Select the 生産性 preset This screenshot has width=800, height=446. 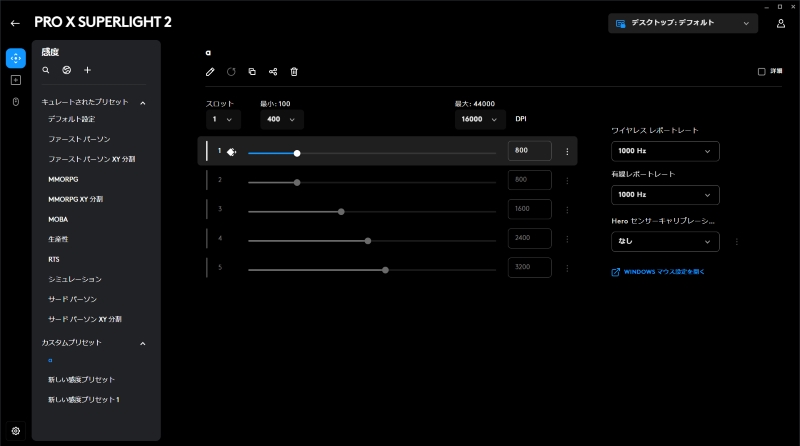point(58,239)
